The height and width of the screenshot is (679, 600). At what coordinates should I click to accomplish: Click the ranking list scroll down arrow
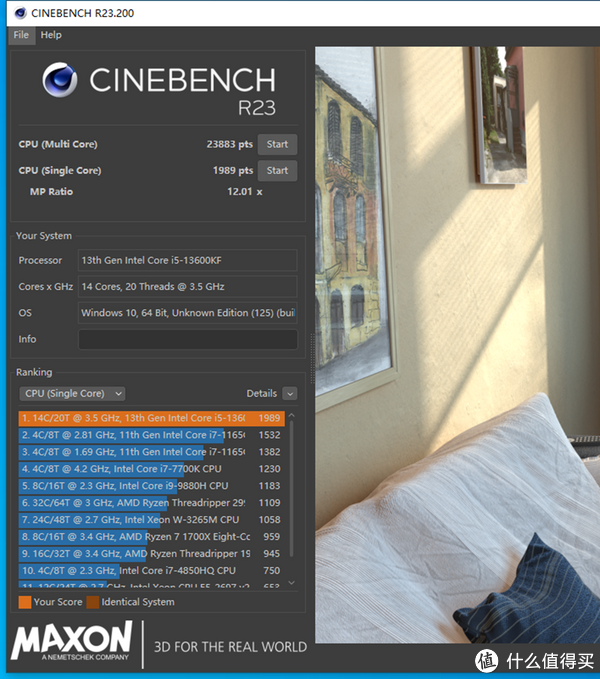coord(291,583)
